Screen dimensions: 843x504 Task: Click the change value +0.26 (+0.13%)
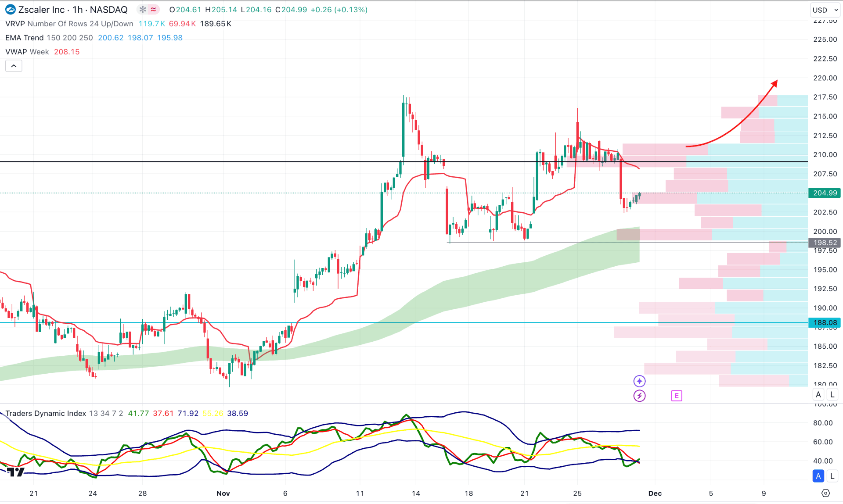coord(339,10)
